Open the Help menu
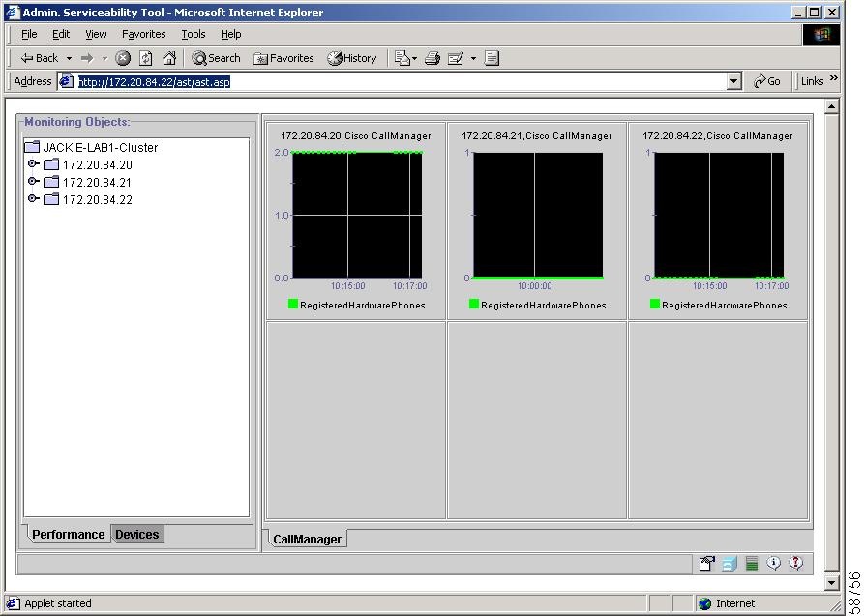Screen dimensions: 864x616 [x=231, y=34]
